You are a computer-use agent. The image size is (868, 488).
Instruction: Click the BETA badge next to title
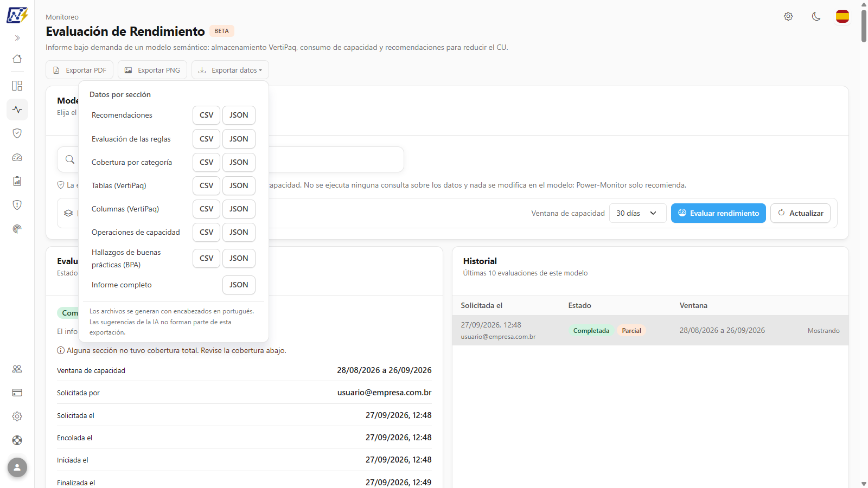coord(221,31)
